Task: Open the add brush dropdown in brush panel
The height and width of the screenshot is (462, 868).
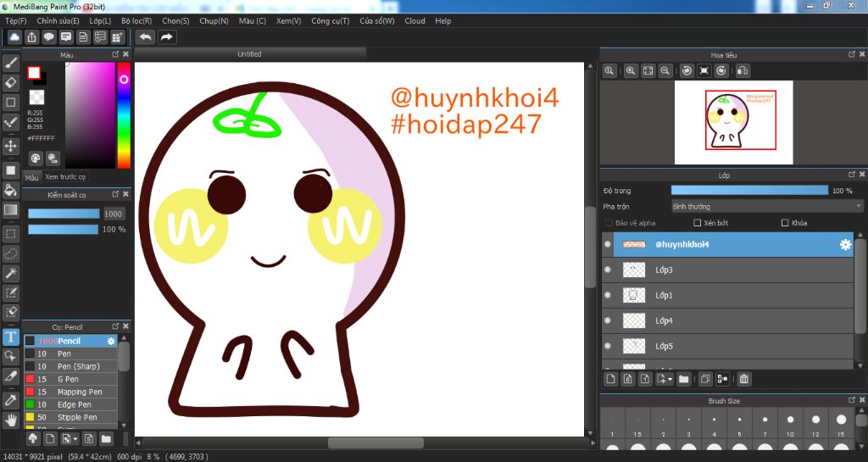Action: (x=75, y=439)
